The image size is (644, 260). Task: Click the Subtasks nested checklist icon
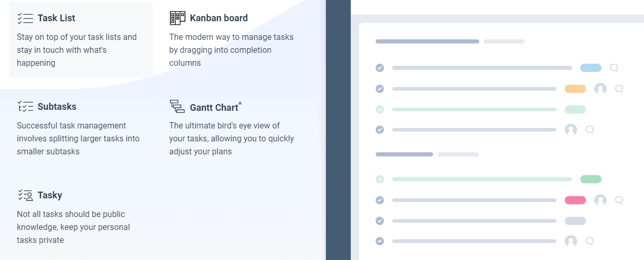25,107
